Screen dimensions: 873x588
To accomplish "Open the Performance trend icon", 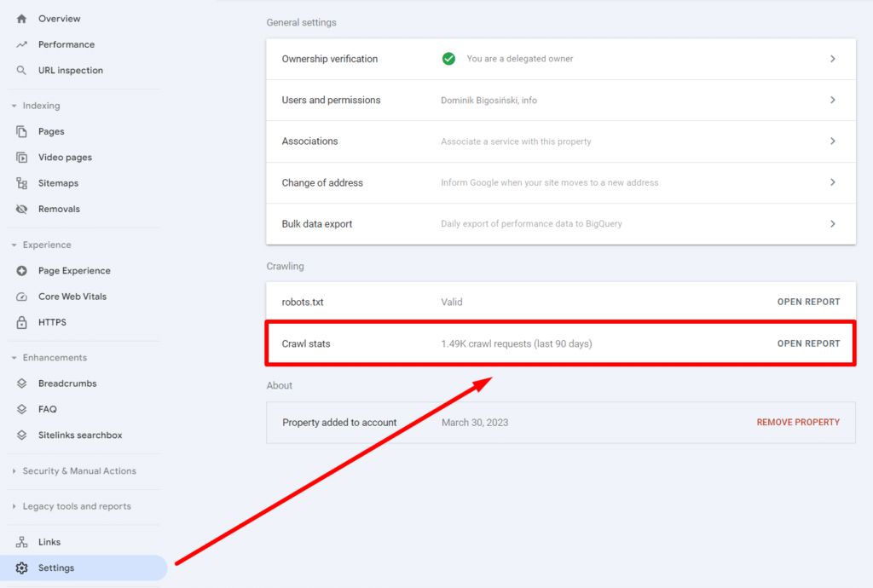I will (x=22, y=44).
